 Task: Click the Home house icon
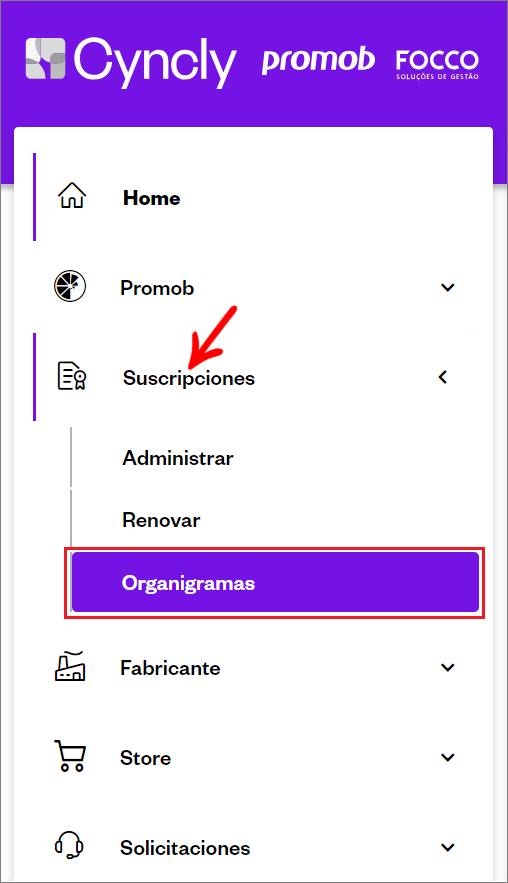pyautogui.click(x=72, y=197)
